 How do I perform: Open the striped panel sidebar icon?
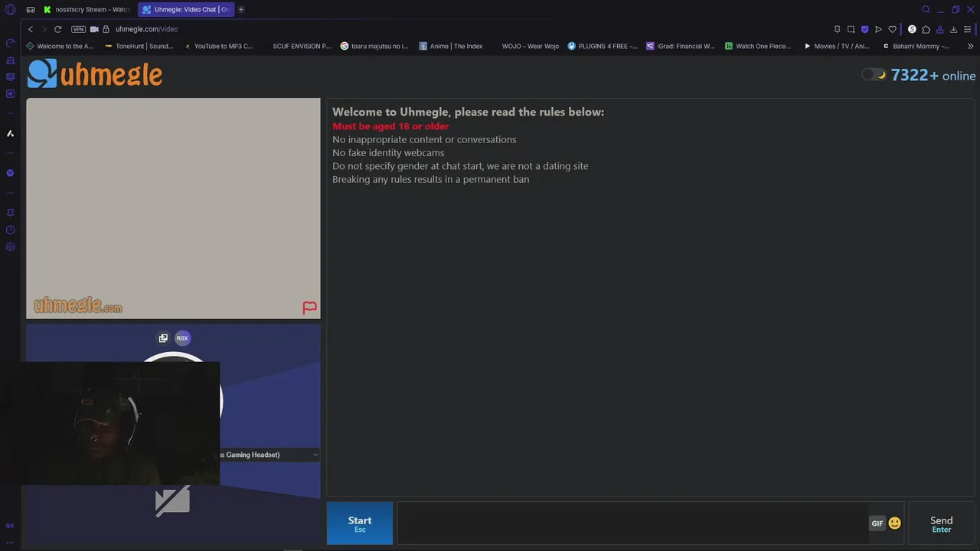coord(10,77)
